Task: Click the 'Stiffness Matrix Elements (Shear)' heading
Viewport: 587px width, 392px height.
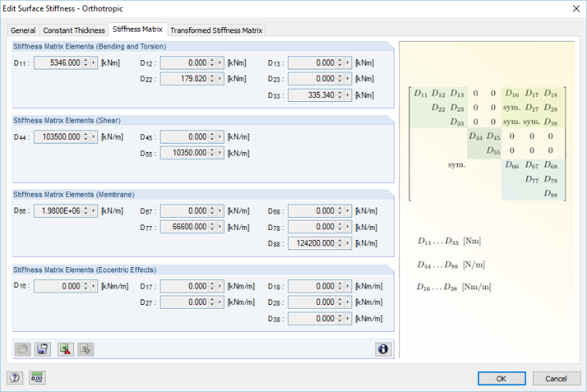Action: [67, 120]
